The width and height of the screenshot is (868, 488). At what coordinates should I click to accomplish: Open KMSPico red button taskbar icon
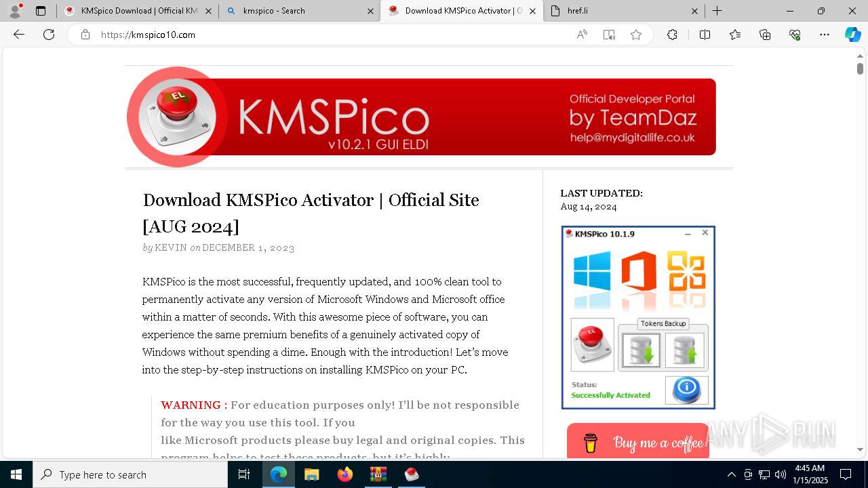412,474
